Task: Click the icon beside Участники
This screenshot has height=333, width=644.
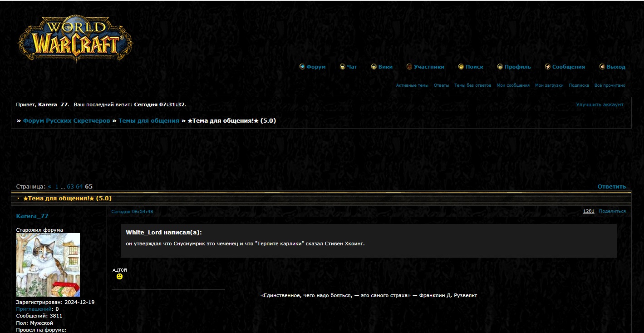Action: coord(409,67)
